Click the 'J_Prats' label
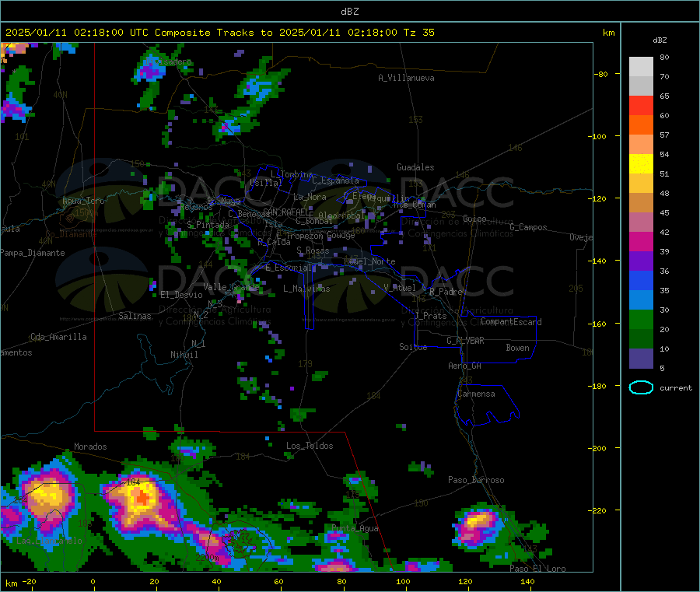The image size is (700, 592). 430,315
